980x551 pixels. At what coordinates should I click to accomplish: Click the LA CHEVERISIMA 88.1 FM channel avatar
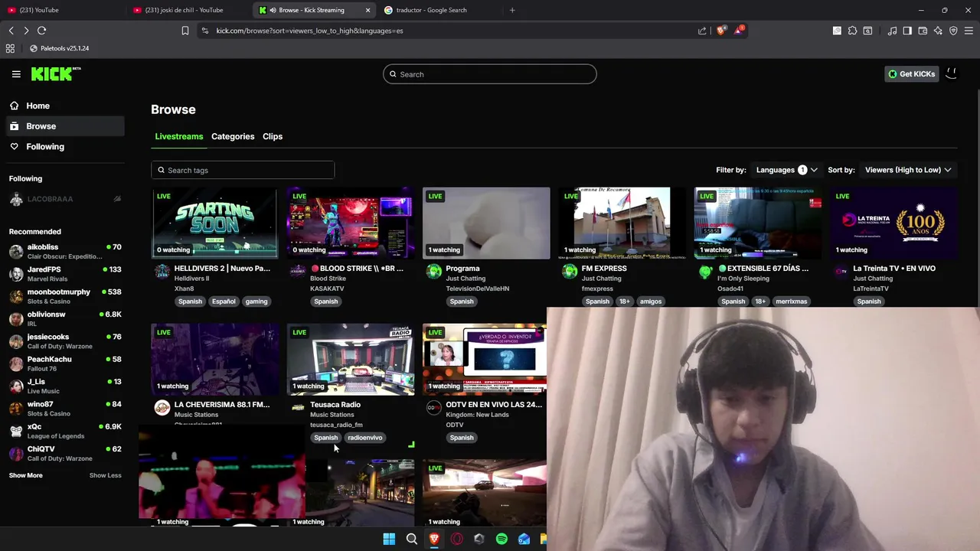click(x=162, y=407)
